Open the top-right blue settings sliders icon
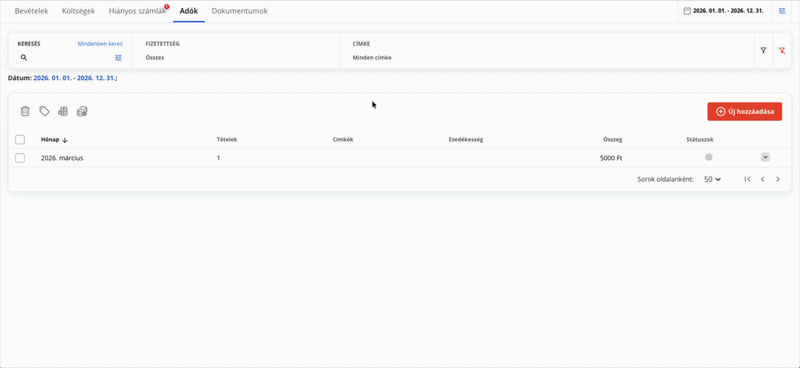The image size is (800, 368). [782, 11]
